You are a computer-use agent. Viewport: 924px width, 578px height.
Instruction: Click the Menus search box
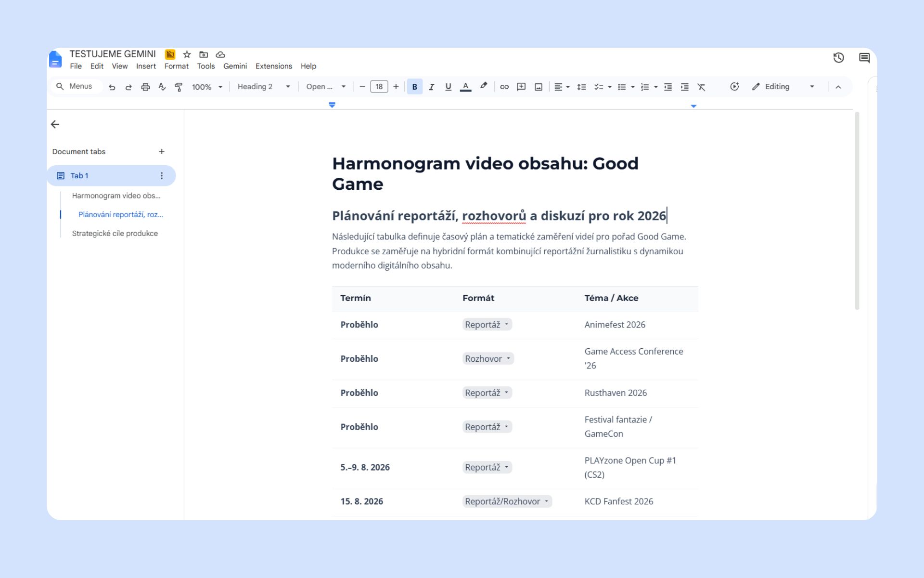click(x=77, y=87)
